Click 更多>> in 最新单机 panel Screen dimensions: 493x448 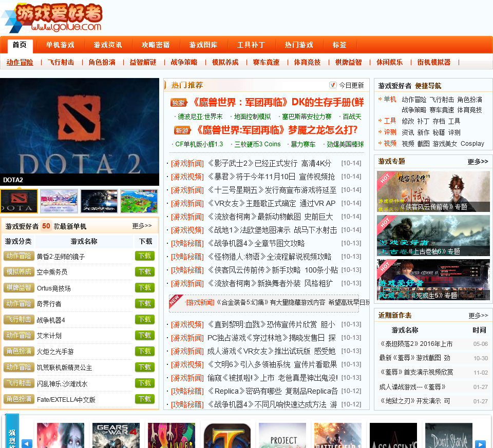tap(142, 226)
